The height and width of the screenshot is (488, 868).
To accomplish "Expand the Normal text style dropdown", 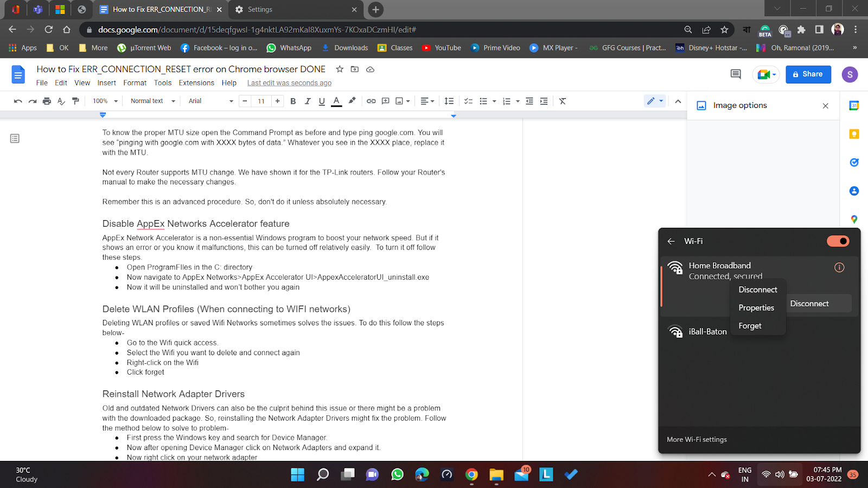I will (153, 101).
